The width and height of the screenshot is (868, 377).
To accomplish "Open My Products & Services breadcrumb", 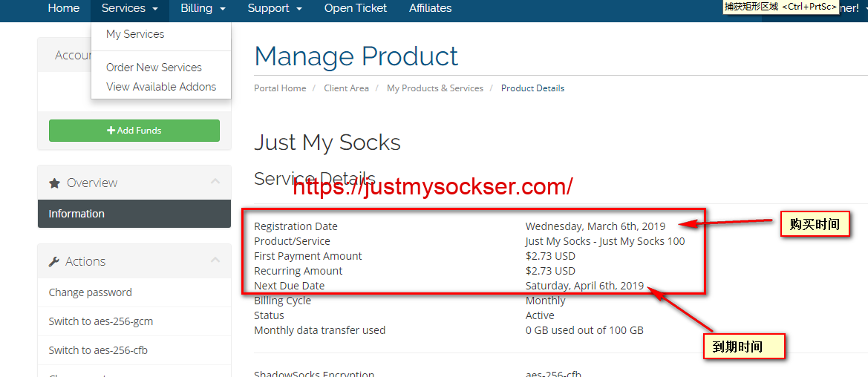I will tap(434, 88).
